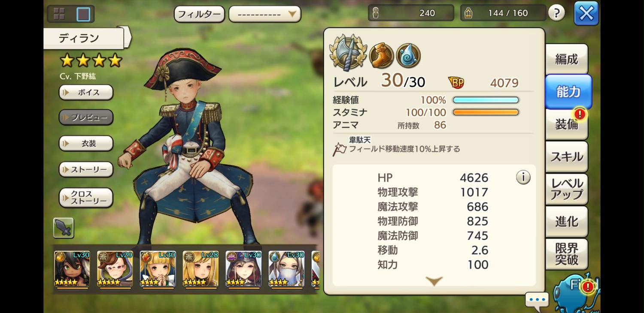Image resolution: width=644 pixels, height=313 pixels.
Task: Switch to single character view
Action: pos(83,14)
